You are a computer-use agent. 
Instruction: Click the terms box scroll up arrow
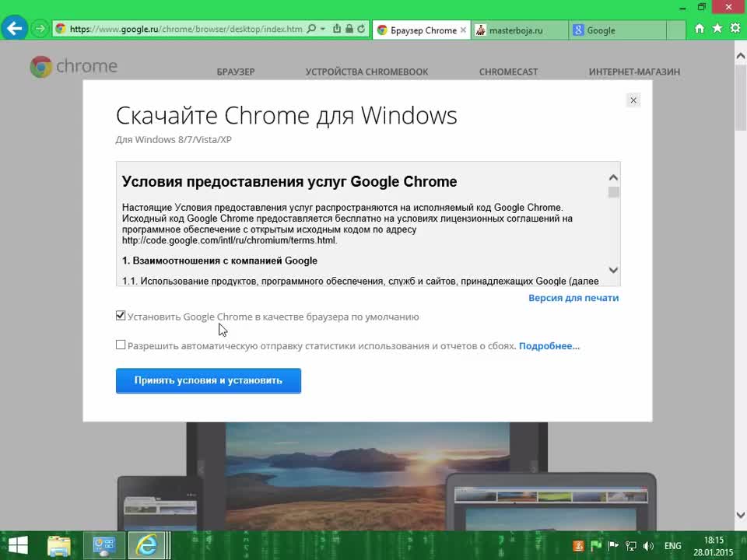614,177
